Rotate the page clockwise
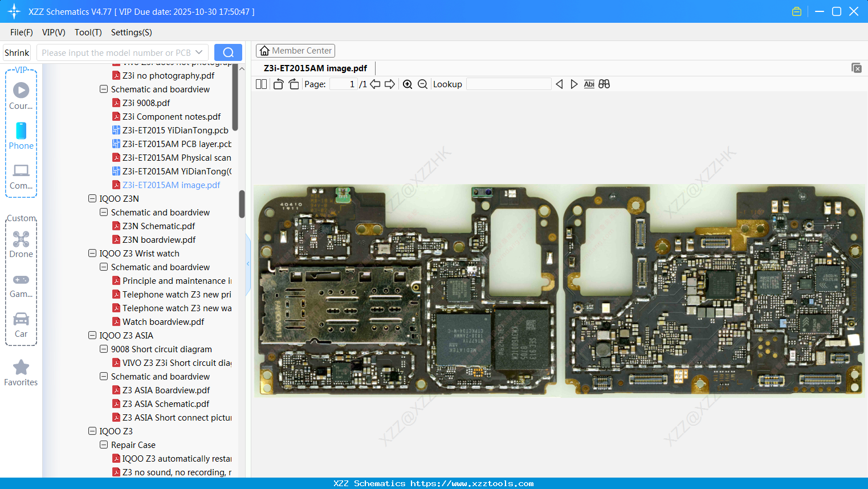868x489 pixels. (x=294, y=84)
